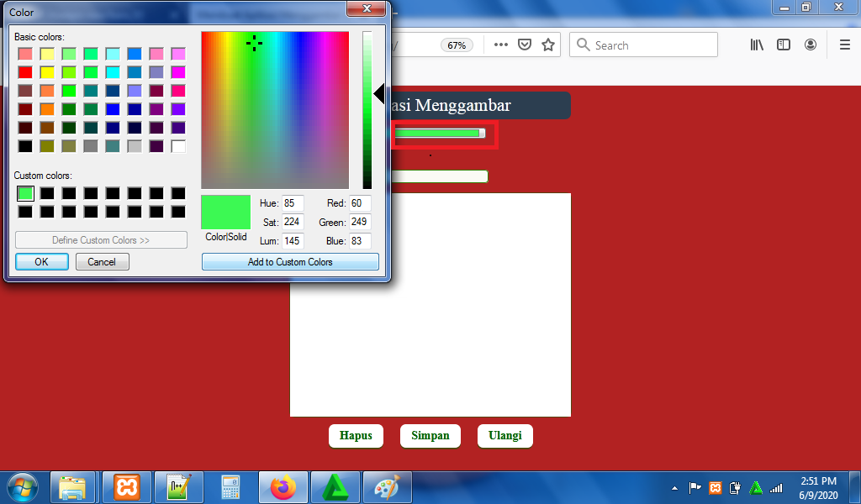The width and height of the screenshot is (861, 504).
Task: Click inside the color spectrum picker
Action: pos(275,110)
